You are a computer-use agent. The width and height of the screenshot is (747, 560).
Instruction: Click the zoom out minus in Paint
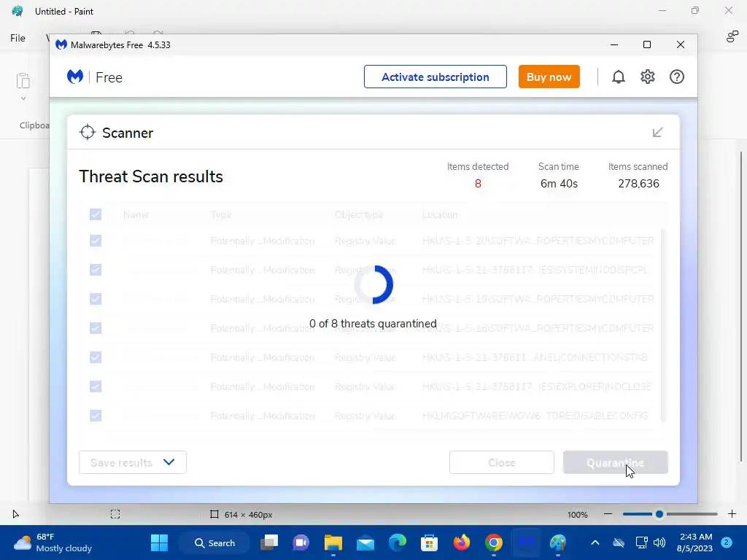point(608,514)
